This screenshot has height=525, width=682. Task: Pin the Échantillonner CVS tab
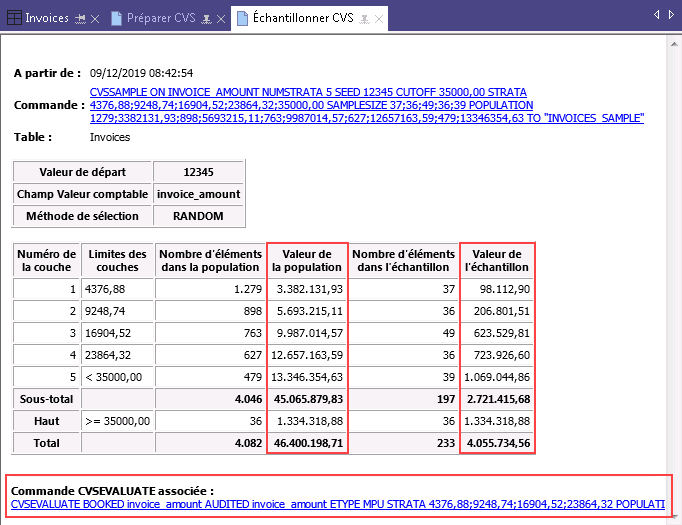(365, 18)
